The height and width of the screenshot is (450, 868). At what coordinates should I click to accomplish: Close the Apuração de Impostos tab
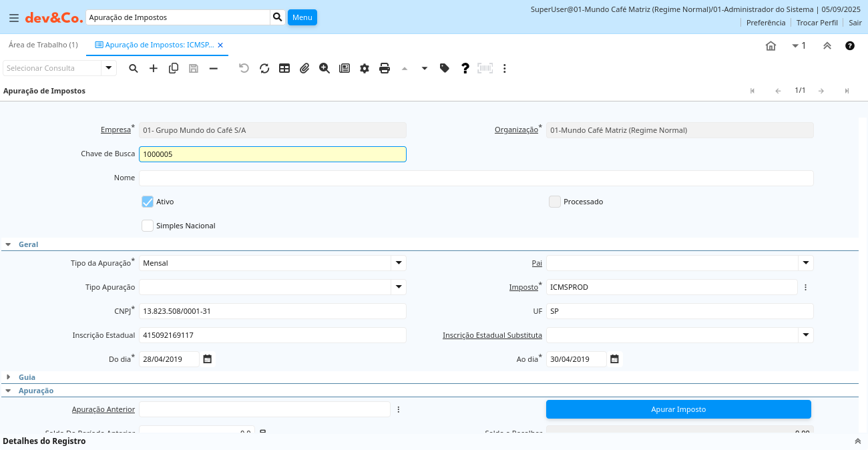(x=220, y=45)
